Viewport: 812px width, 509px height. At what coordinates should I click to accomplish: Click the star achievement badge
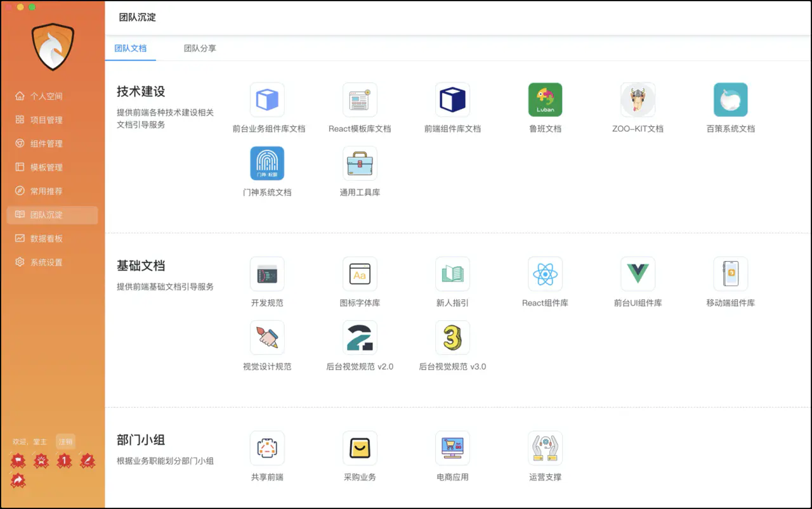(x=41, y=460)
